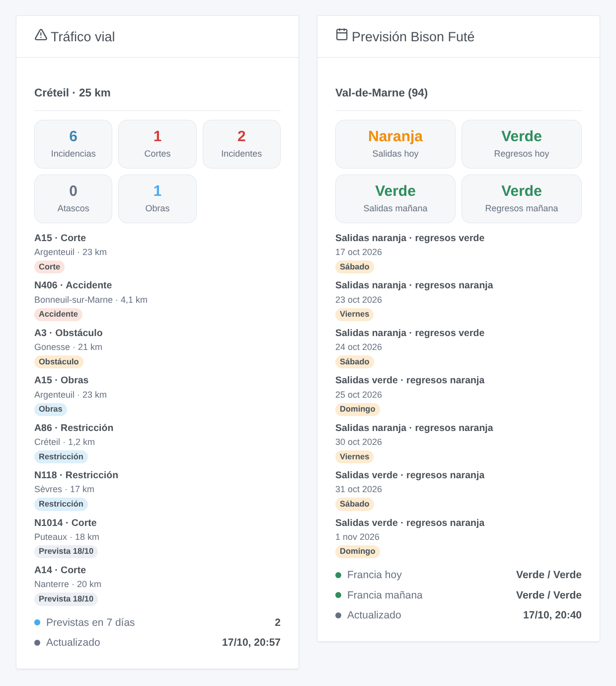616x686 pixels.
Task: Click Bonneuil-sur-Marne · 4,1 km location text
Action: point(91,300)
